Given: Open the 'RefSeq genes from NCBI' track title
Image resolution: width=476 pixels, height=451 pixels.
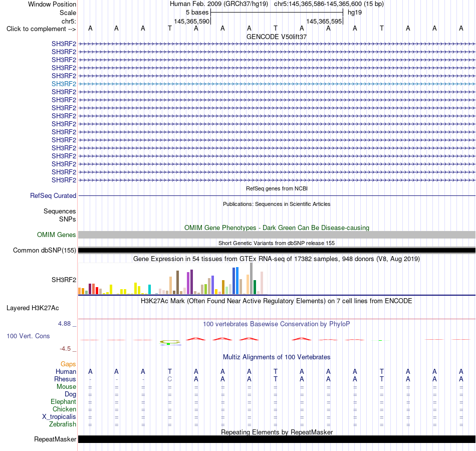Looking at the screenshot, I should 277,188.
